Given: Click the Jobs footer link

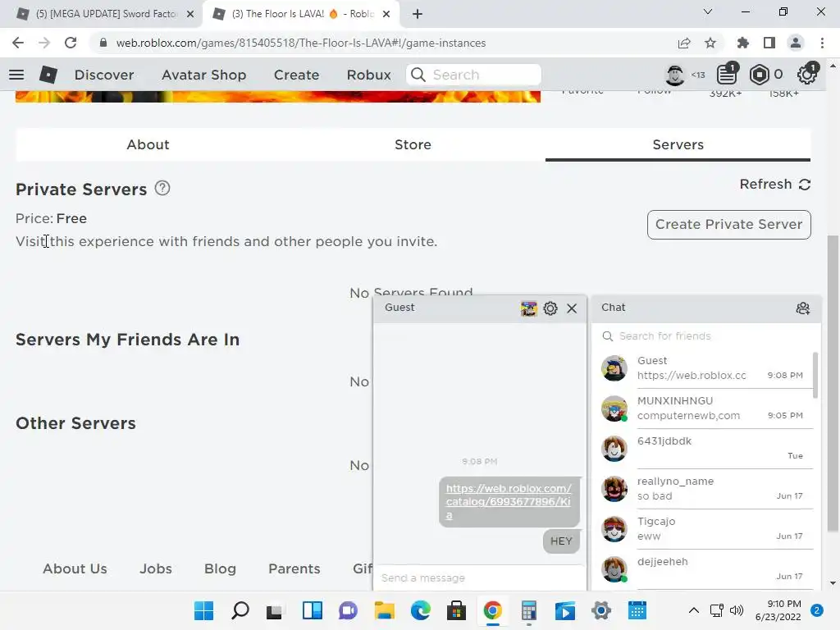Looking at the screenshot, I should 156,568.
